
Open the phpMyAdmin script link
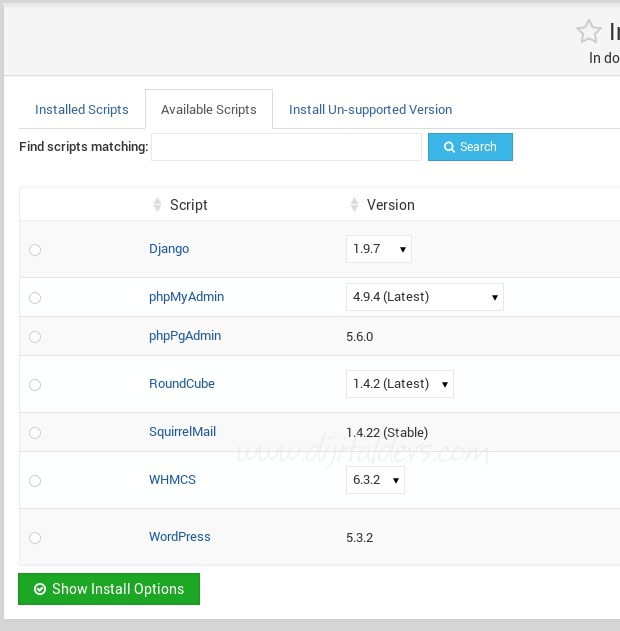186,297
